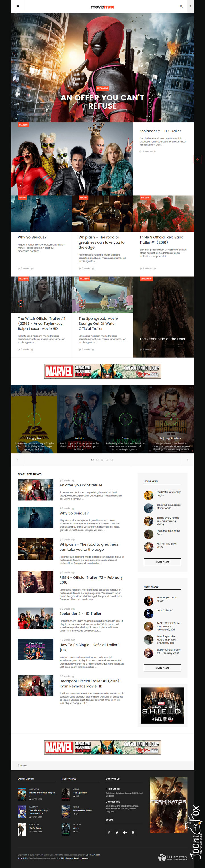Click the RUMOR tag on the Whiplash image
Screen dimensions: 205x868
coord(84,198)
